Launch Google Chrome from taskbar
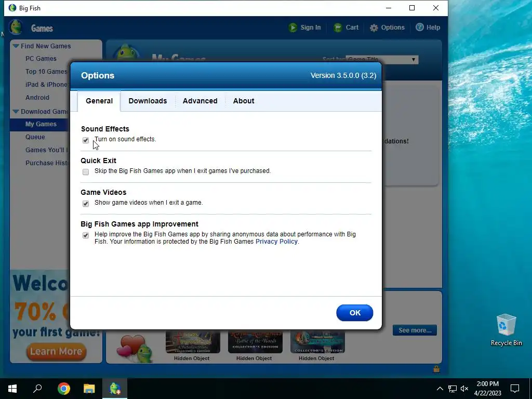 click(64, 389)
